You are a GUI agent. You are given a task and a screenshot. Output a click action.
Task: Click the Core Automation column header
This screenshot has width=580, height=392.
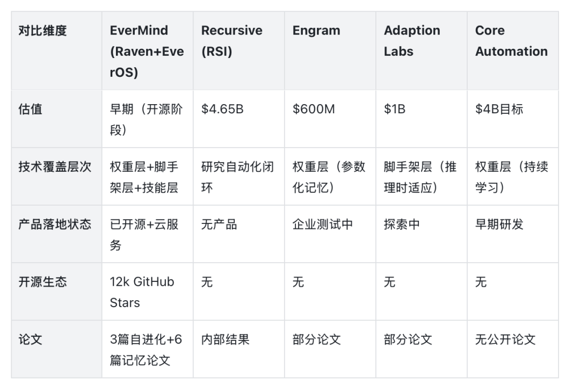pos(513,50)
